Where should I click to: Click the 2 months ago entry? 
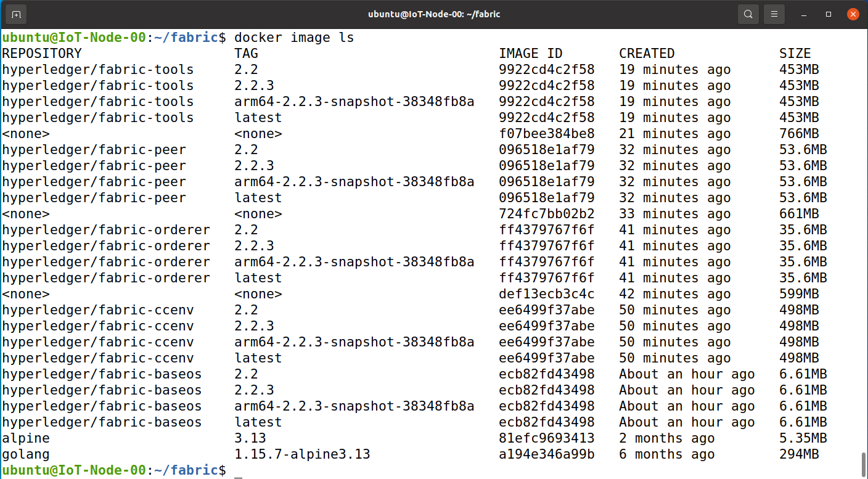pyautogui.click(x=666, y=438)
